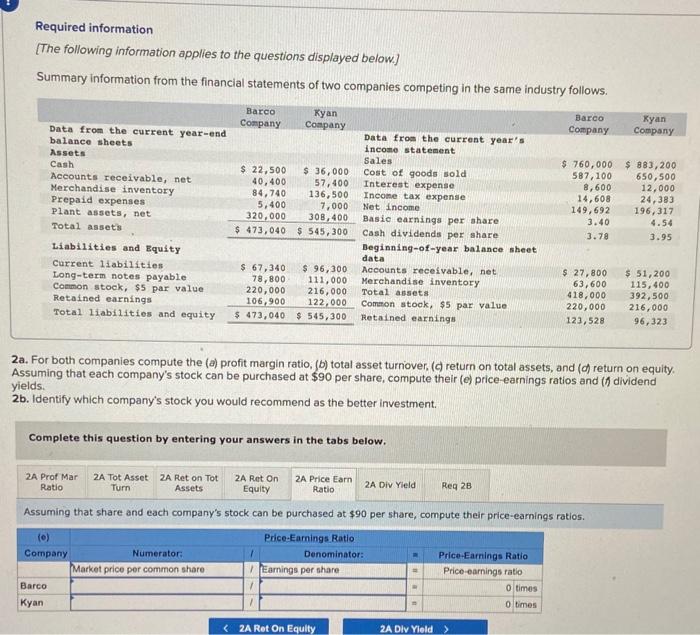Click the Liabilities and Equity heading
The height and width of the screenshot is (635, 700).
coord(116,248)
